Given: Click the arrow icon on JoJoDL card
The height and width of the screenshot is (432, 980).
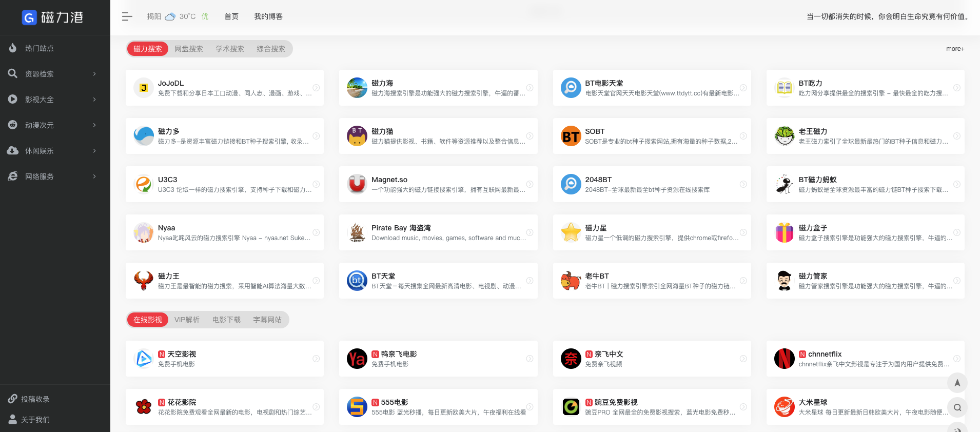Looking at the screenshot, I should point(316,88).
